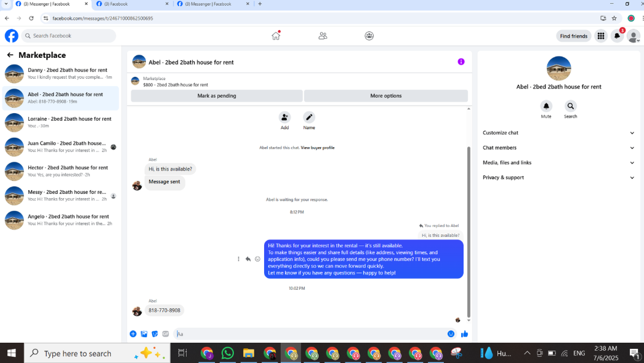Click the Find friends button
This screenshot has width=644, height=363.
pos(574,36)
